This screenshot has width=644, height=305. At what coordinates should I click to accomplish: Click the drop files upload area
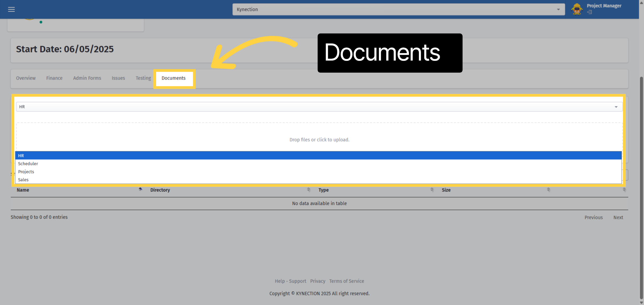point(319,140)
